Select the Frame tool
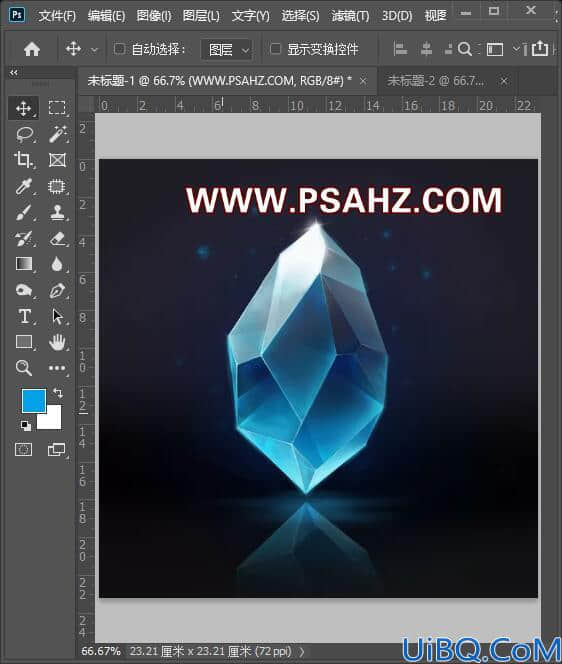This screenshot has height=664, width=562. 57,160
